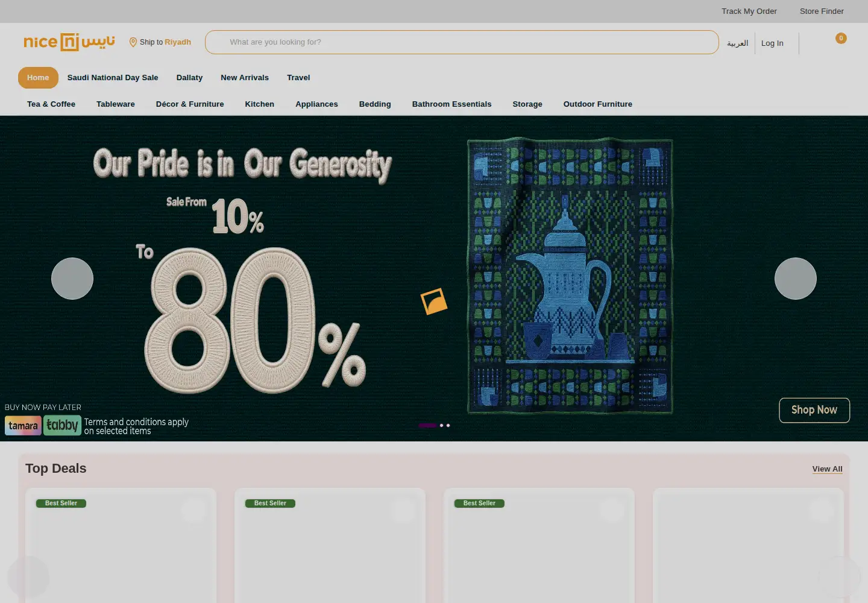Click the tabby payment logo
Screen dimensions: 868x603
62,425
